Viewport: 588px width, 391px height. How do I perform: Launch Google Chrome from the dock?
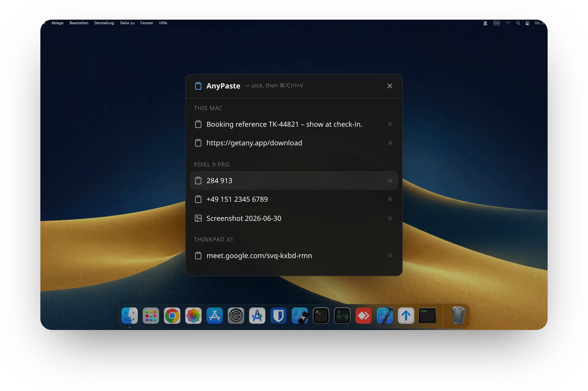click(x=172, y=315)
